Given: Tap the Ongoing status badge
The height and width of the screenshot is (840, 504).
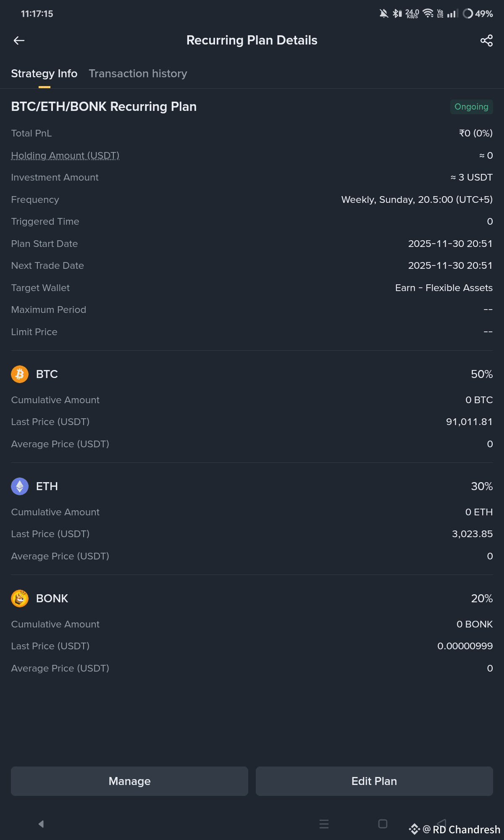Looking at the screenshot, I should pyautogui.click(x=471, y=107).
